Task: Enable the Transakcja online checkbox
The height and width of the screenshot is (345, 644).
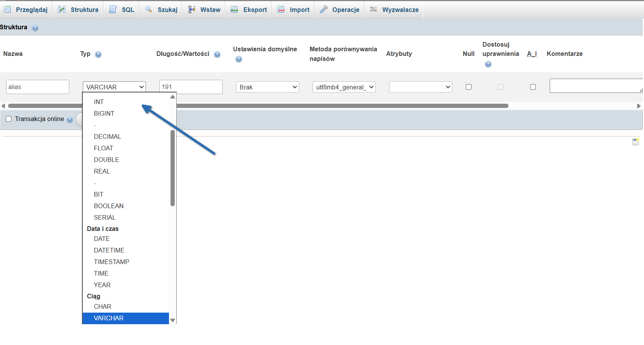Action: click(x=9, y=119)
